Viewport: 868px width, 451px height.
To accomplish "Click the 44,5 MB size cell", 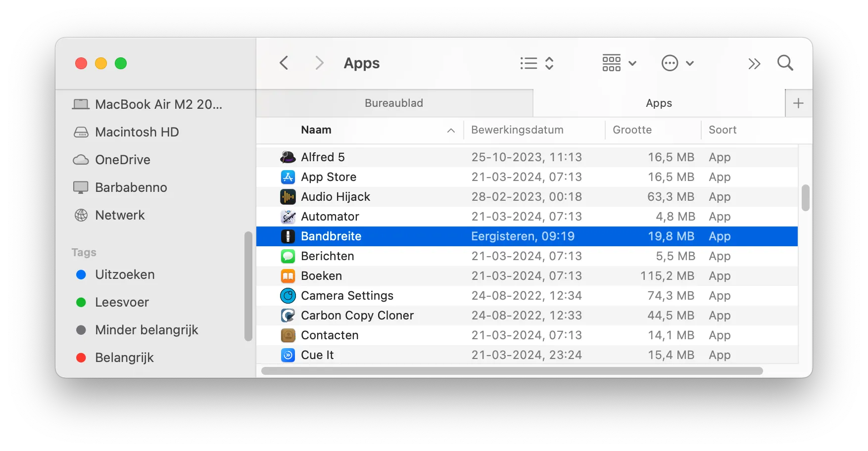I will click(x=671, y=316).
